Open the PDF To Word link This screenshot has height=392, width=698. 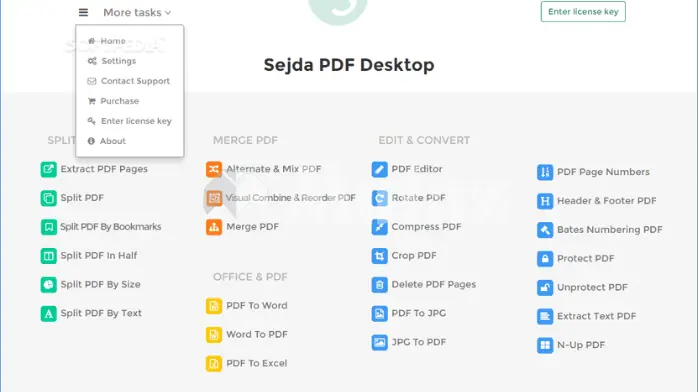[x=257, y=306]
